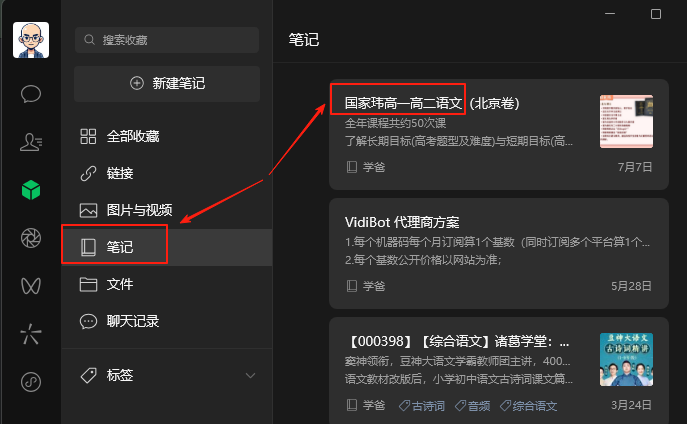Viewport: 687px width, 424px height.
Task: Open 聊天记录 chat history category
Action: point(167,321)
